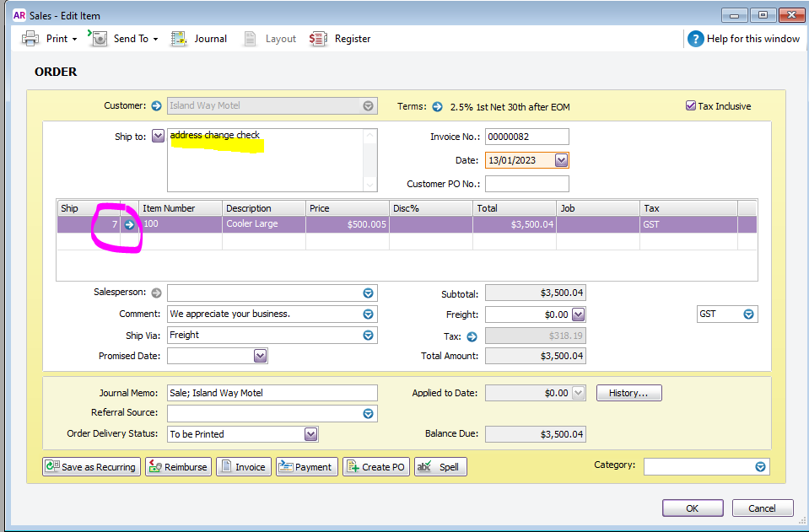The width and height of the screenshot is (809, 532).
Task: Click OK to confirm the order
Action: click(x=692, y=508)
